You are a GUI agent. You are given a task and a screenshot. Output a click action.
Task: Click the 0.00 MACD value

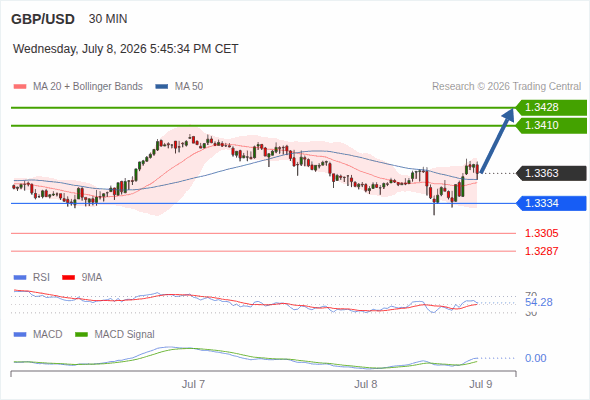(536, 358)
